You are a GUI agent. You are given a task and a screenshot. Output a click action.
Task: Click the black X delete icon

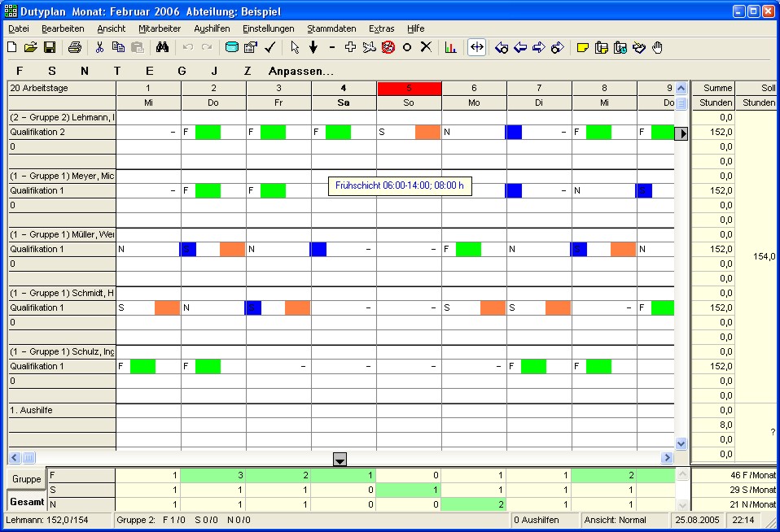[426, 47]
